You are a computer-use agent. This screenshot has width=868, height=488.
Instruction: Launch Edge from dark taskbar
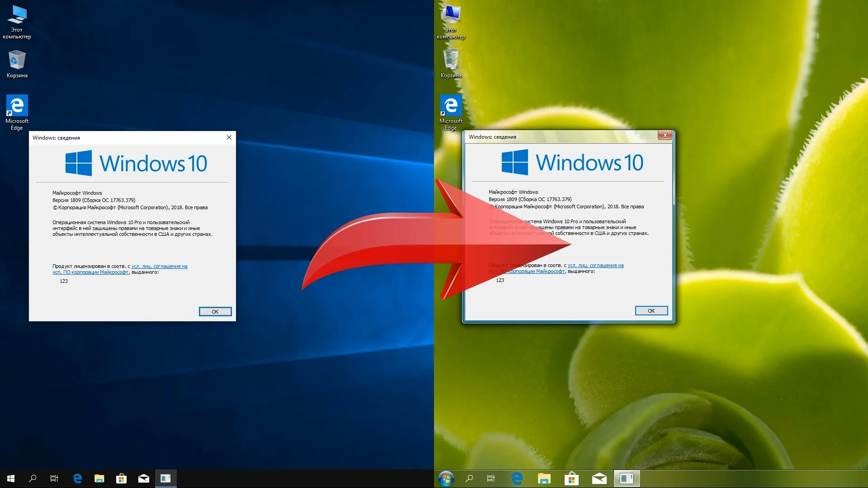[77, 478]
